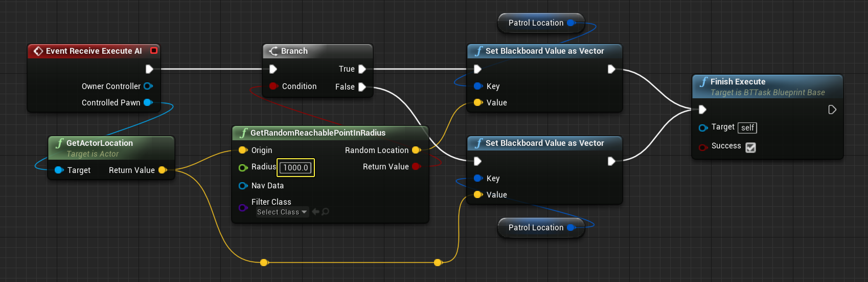This screenshot has height=282, width=868.
Task: Click the Owner Controller output pin
Action: pyautogui.click(x=148, y=86)
